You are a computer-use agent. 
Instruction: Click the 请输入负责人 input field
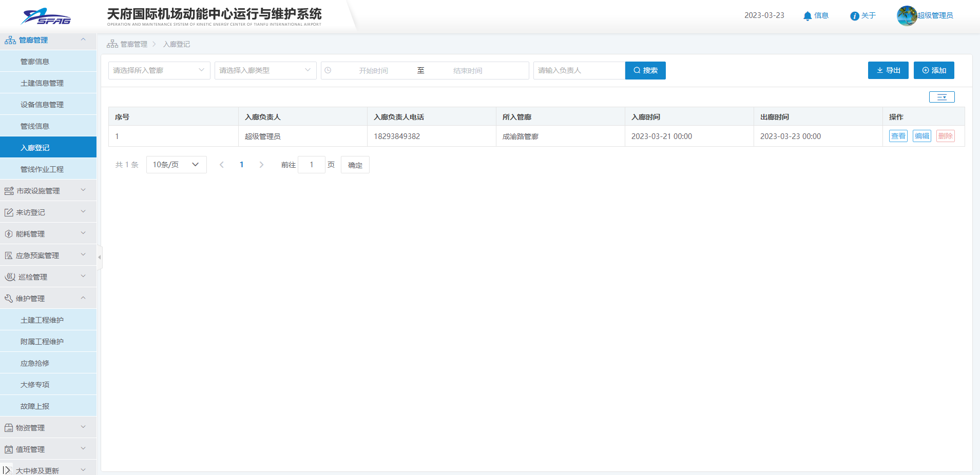click(x=579, y=70)
